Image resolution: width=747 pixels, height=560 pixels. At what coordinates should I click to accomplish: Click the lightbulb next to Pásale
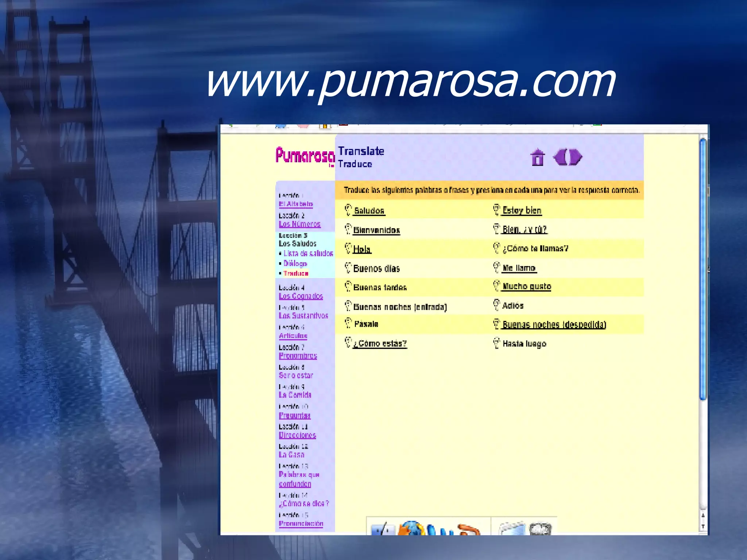click(348, 323)
